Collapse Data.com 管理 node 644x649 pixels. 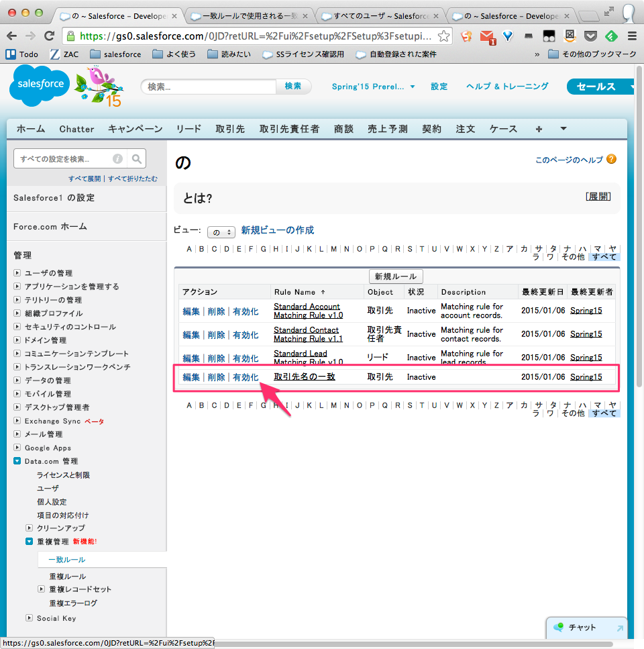[x=17, y=460]
